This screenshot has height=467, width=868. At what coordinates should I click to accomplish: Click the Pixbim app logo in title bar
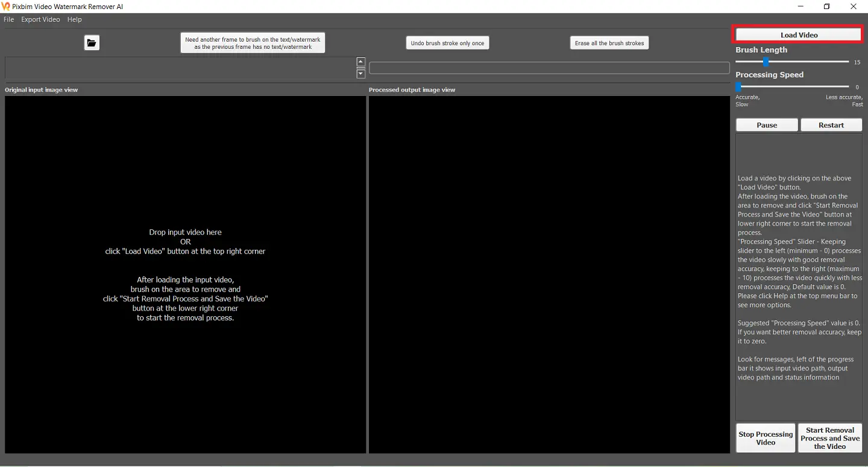(x=6, y=7)
